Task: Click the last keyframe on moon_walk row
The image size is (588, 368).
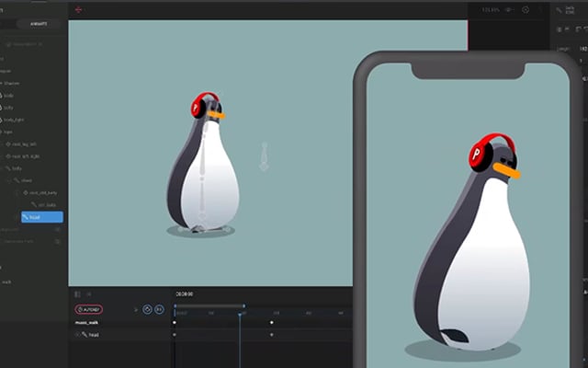Action: 271,323
